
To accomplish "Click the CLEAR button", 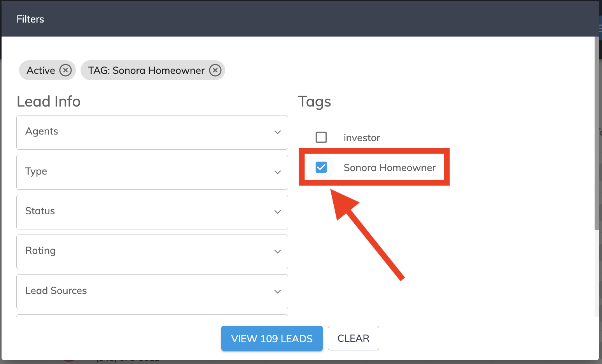I will pos(353,338).
